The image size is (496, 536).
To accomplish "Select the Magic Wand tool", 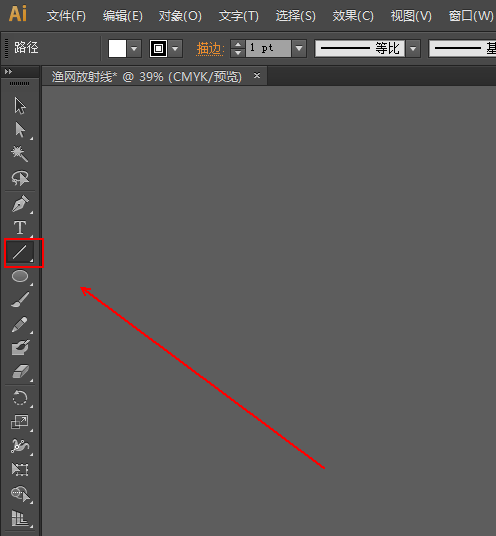I will click(x=20, y=154).
